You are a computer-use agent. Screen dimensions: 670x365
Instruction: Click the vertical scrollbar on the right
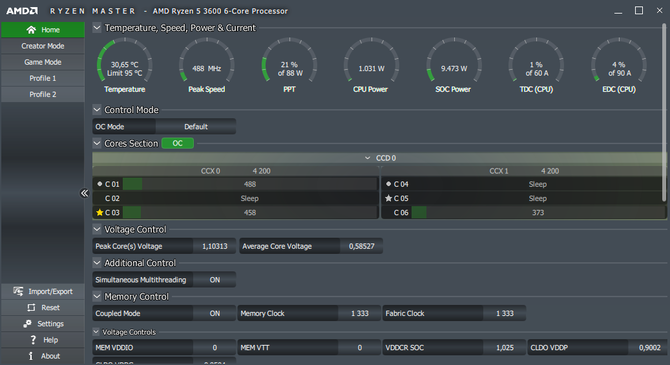click(x=664, y=111)
